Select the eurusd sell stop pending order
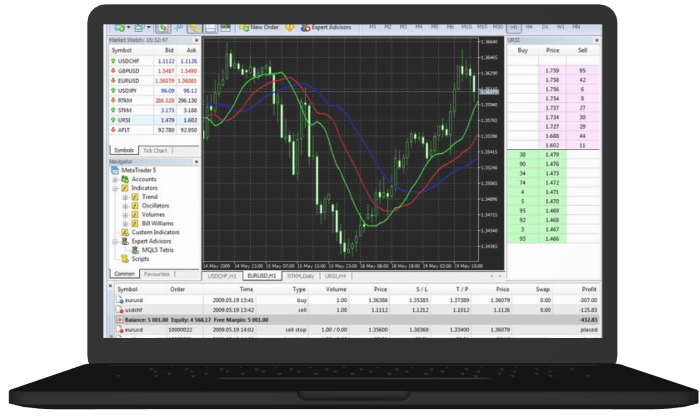700x416 pixels. 357,330
